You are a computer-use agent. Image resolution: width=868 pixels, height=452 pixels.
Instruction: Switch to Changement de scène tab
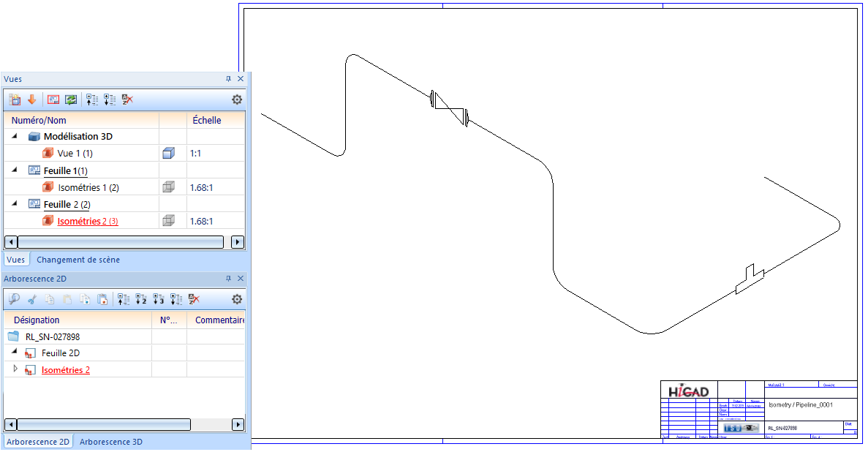[x=78, y=260]
